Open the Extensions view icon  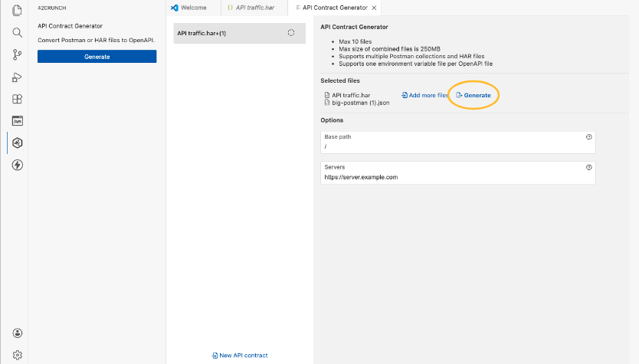click(17, 99)
